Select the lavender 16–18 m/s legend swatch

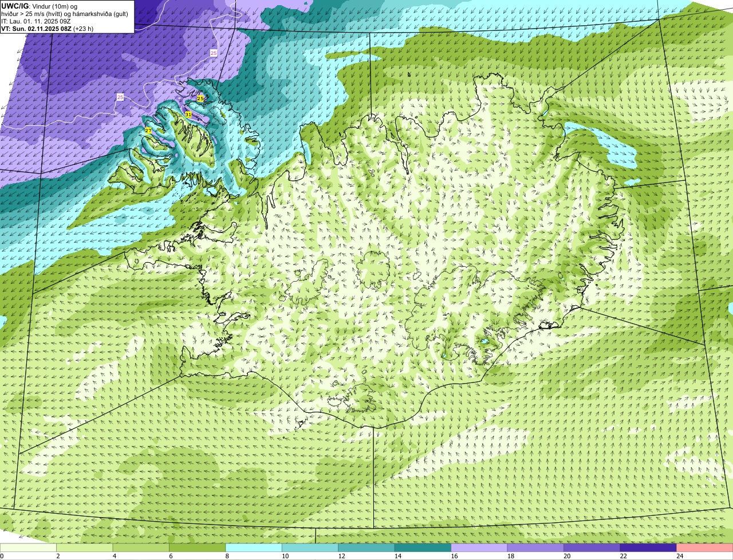pyautogui.click(x=479, y=548)
